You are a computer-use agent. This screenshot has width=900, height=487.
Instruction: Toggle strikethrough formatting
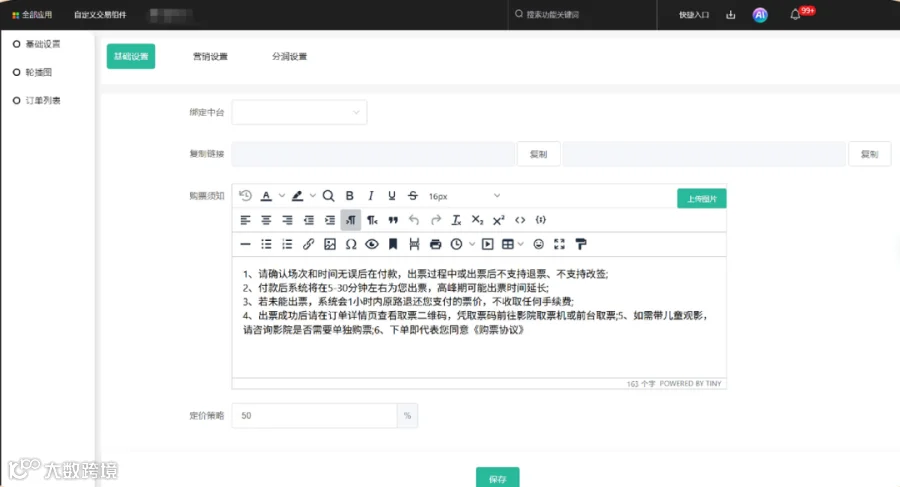pos(413,196)
